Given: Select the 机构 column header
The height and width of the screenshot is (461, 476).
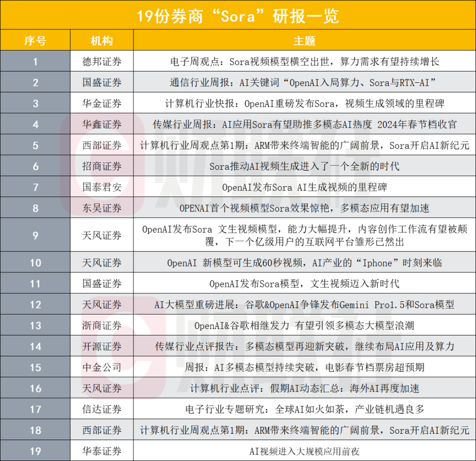Looking at the screenshot, I should tap(102, 41).
